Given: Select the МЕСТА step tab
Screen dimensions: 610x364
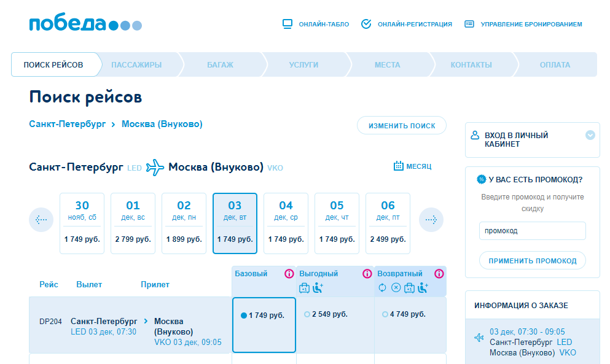Looking at the screenshot, I should (x=388, y=64).
